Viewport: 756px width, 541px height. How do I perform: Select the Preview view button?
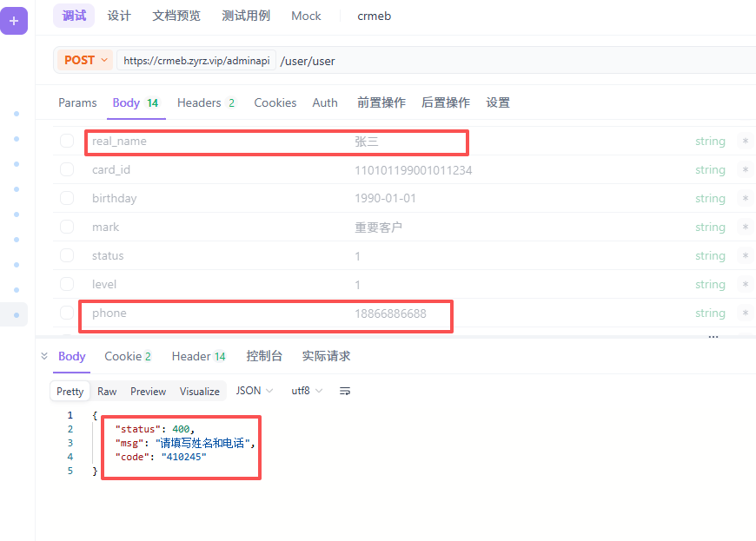tap(148, 391)
